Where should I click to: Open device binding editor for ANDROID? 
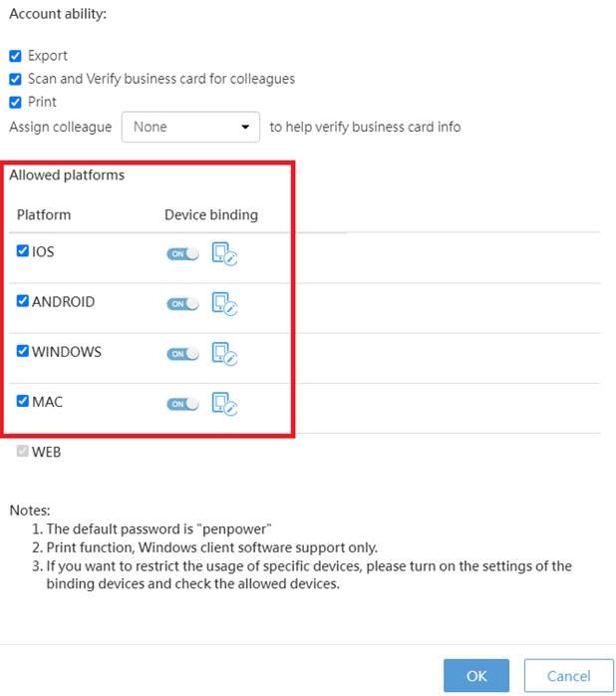[x=224, y=303]
